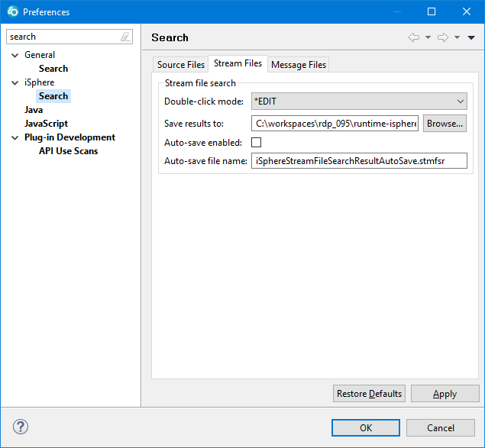Collapse the iSphere tree node
The height and width of the screenshot is (448, 485).
(x=15, y=83)
